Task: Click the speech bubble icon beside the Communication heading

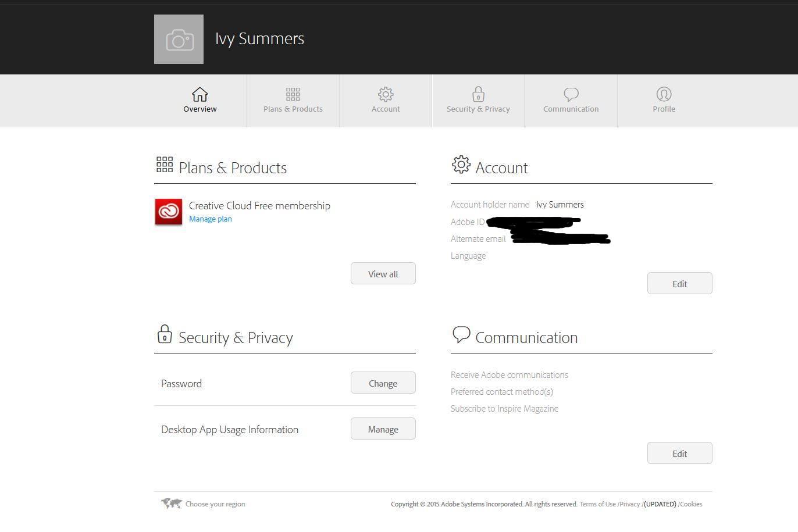Action: (x=461, y=334)
